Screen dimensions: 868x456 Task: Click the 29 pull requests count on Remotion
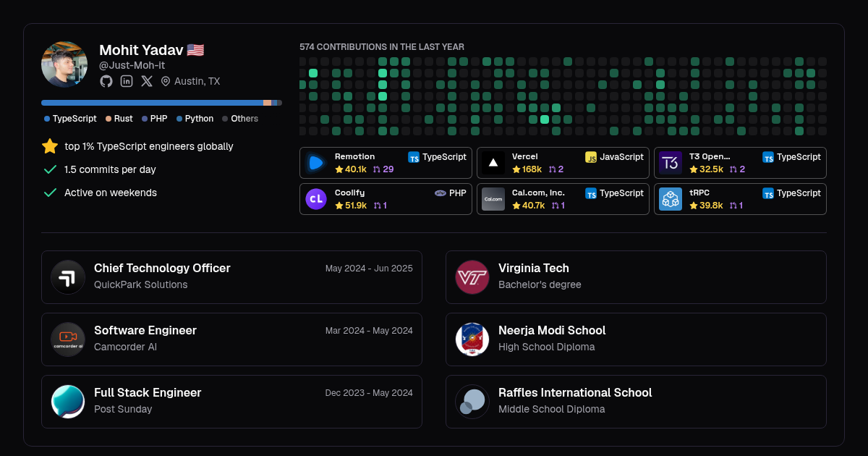[x=388, y=169]
